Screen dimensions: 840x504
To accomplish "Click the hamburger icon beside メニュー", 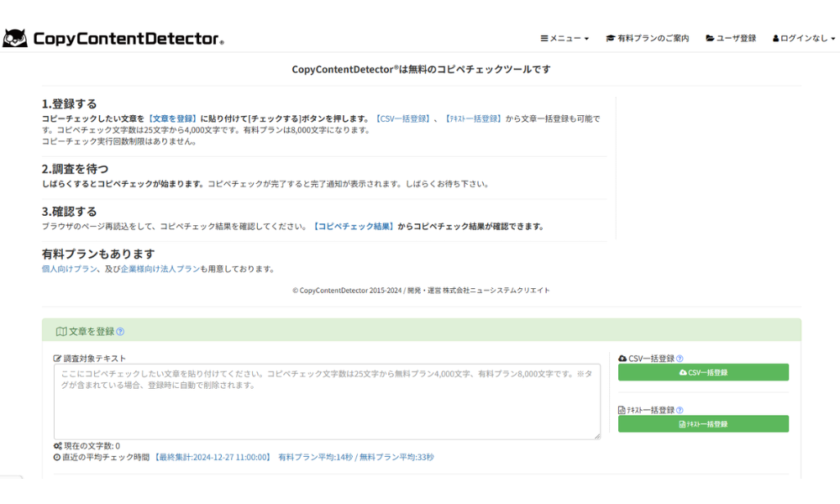I will coord(544,37).
